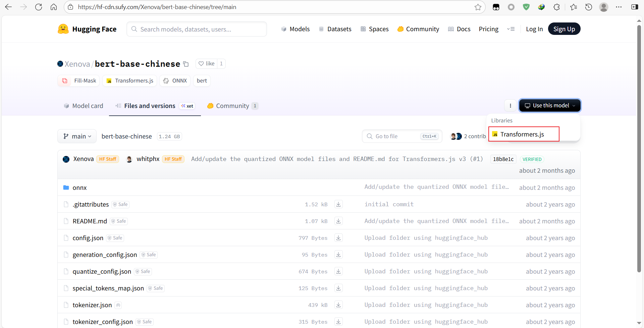This screenshot has width=644, height=328.
Task: Select Transformers.js from Libraries menu
Action: tap(524, 134)
